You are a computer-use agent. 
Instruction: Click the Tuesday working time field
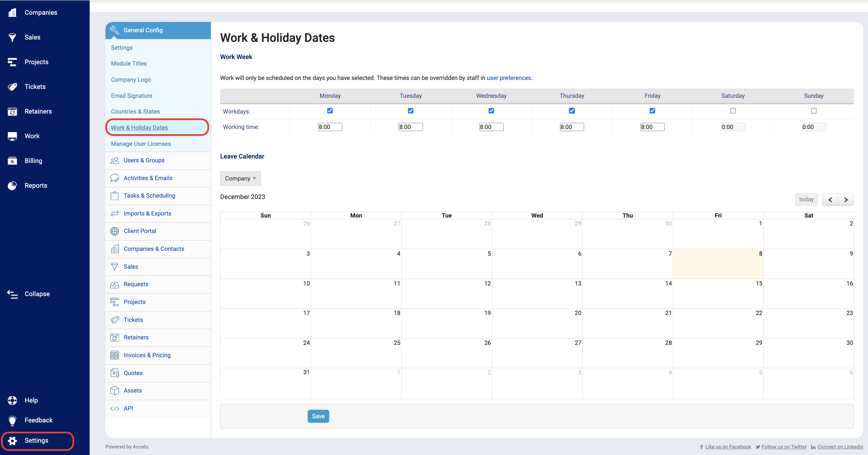click(411, 127)
